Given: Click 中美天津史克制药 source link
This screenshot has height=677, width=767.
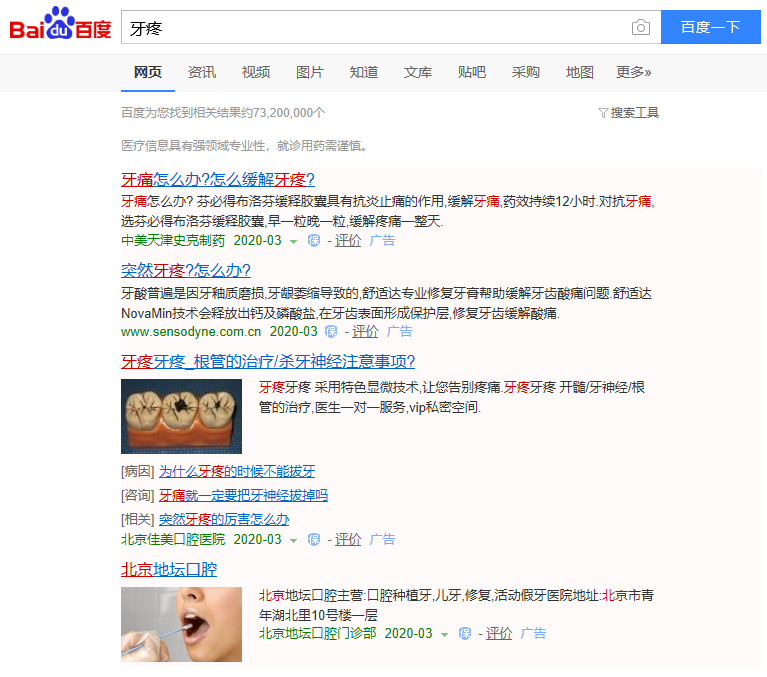Looking at the screenshot, I should (173, 241).
